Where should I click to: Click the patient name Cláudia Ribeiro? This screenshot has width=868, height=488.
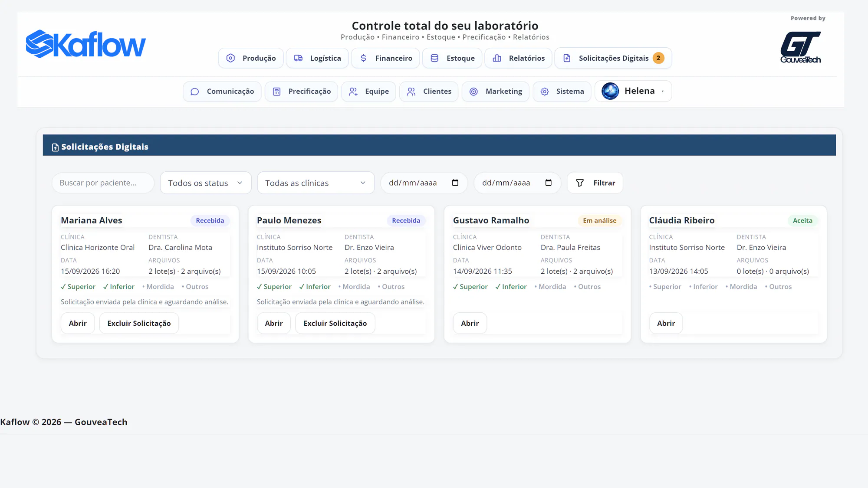coord(682,220)
